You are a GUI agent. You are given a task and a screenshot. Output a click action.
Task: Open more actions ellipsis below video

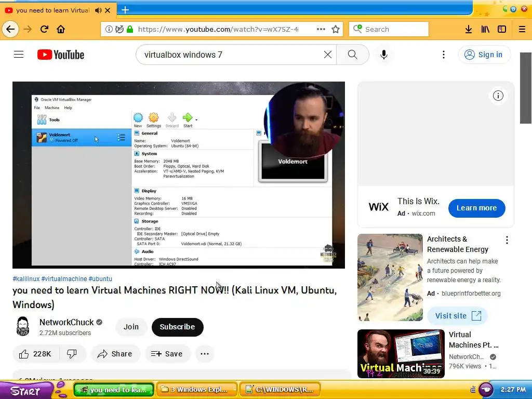click(205, 354)
